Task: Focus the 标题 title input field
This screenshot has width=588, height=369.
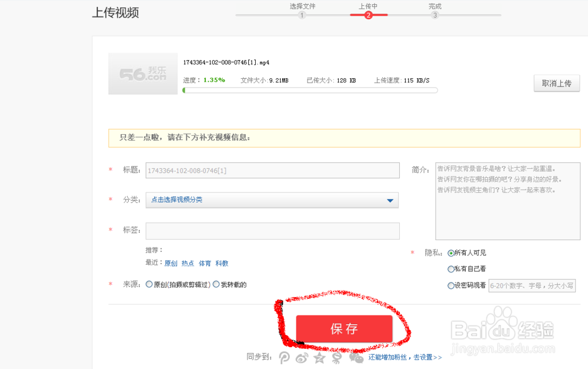Action: (273, 171)
